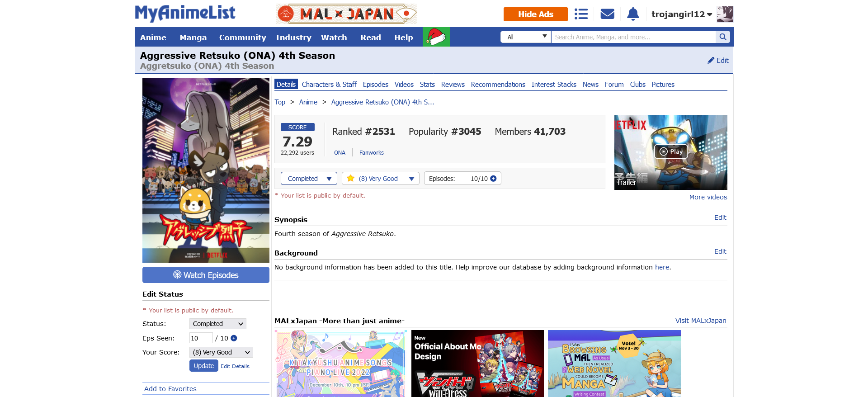The image size is (868, 397).
Task: Switch to the Videos tab
Action: coord(404,85)
